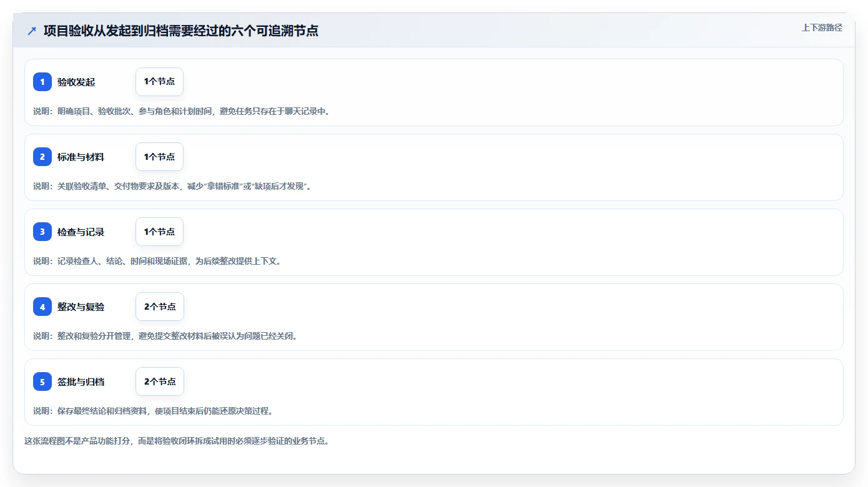Click the description starting 记录检查人
The width and height of the screenshot is (868, 487).
(x=157, y=261)
